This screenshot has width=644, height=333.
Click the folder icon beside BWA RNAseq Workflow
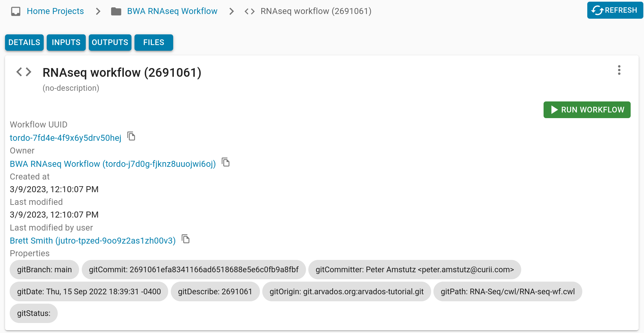(116, 11)
